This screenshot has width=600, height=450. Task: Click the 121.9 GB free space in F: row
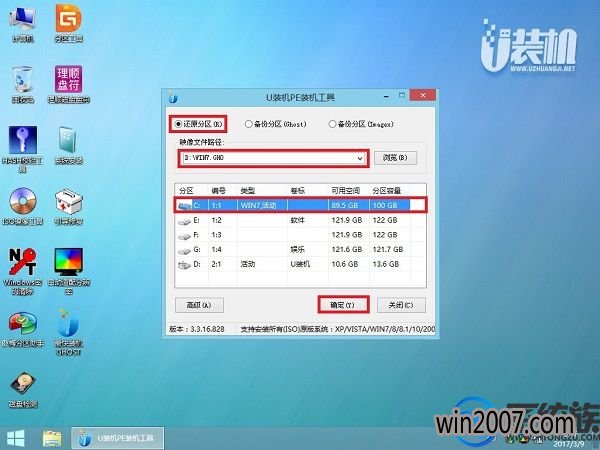(347, 235)
